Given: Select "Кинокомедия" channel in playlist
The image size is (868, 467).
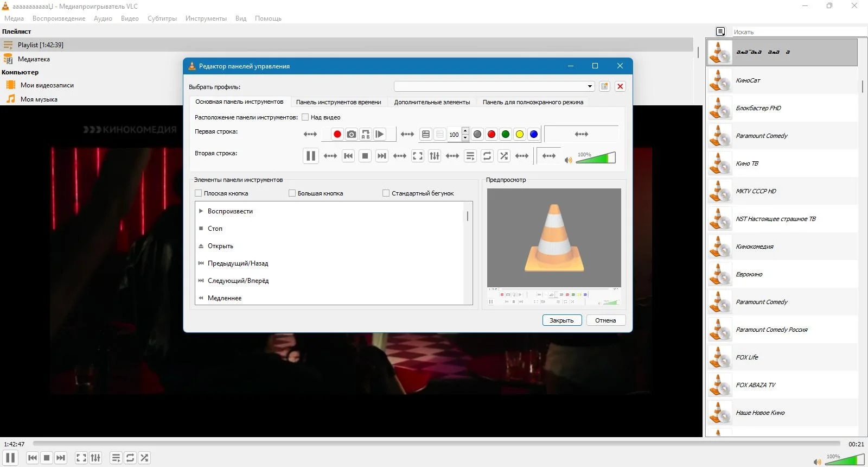Looking at the screenshot, I should coord(754,247).
